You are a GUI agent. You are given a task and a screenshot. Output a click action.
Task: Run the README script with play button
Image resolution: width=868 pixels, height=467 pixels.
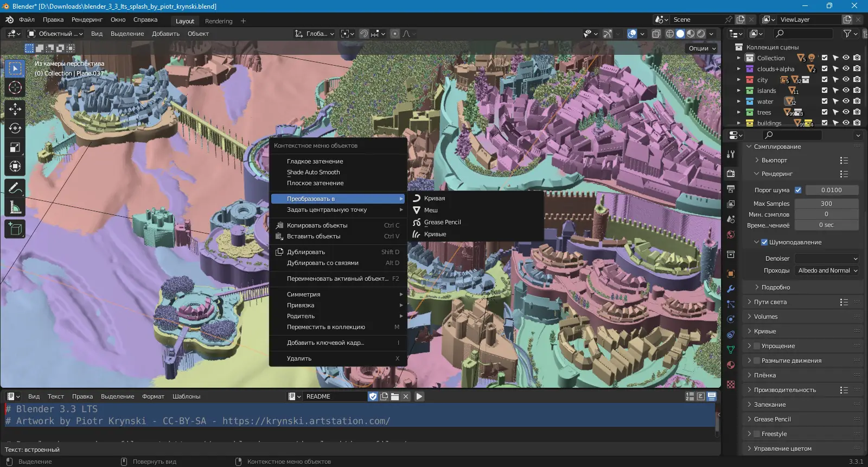coord(419,396)
